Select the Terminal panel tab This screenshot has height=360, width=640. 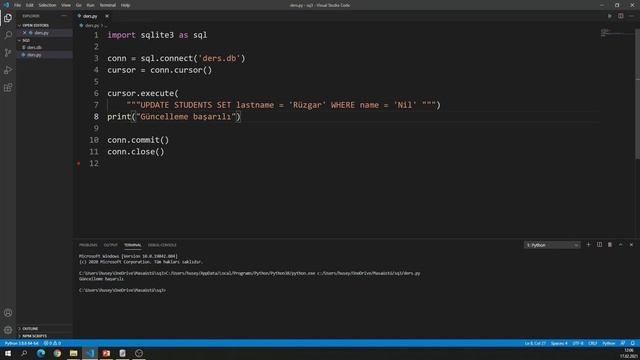tap(133, 245)
